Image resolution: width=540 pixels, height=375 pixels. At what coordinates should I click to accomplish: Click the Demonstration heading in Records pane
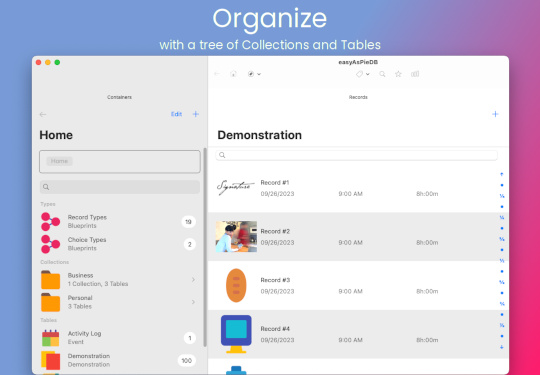[260, 135]
